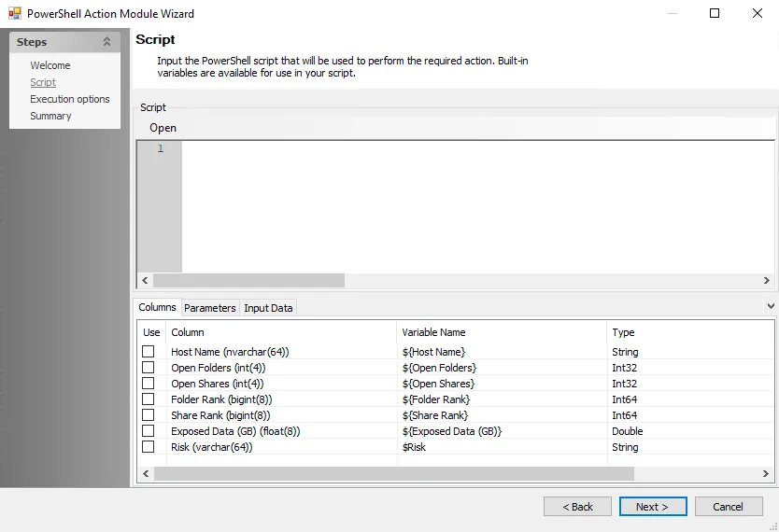Go back with the < Back button
Screen dimensions: 779x532
pos(577,507)
